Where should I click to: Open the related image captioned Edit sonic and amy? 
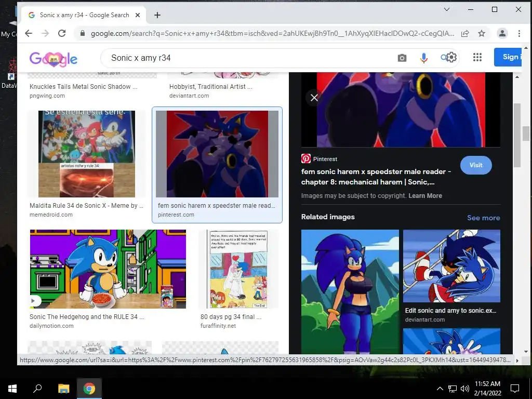tap(451, 265)
